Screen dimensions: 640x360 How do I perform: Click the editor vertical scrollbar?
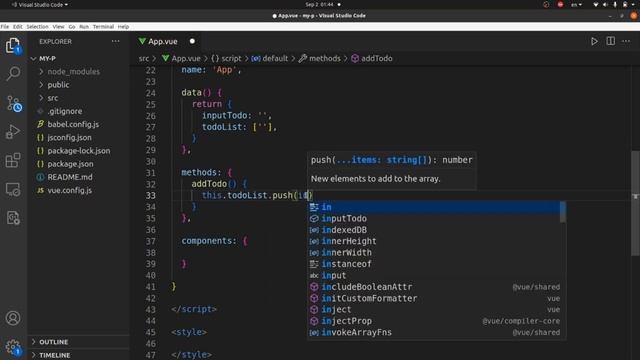(635, 203)
